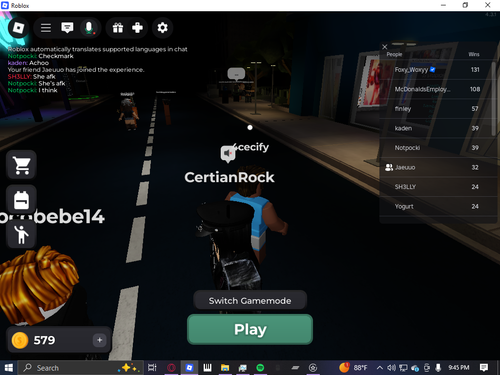The height and width of the screenshot is (375, 500).
Task: Select friend Jaeuuo in the player list
Action: tap(437, 167)
